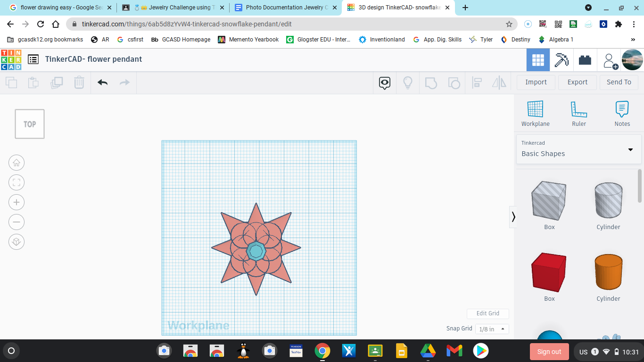Zoom out with the minus icon
644x362 pixels.
point(17,222)
